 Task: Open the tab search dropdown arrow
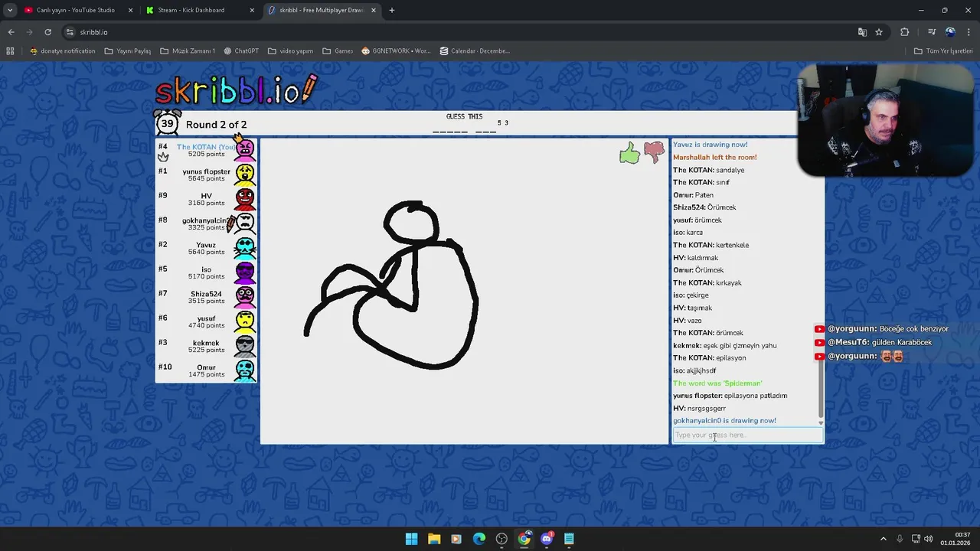[10, 10]
